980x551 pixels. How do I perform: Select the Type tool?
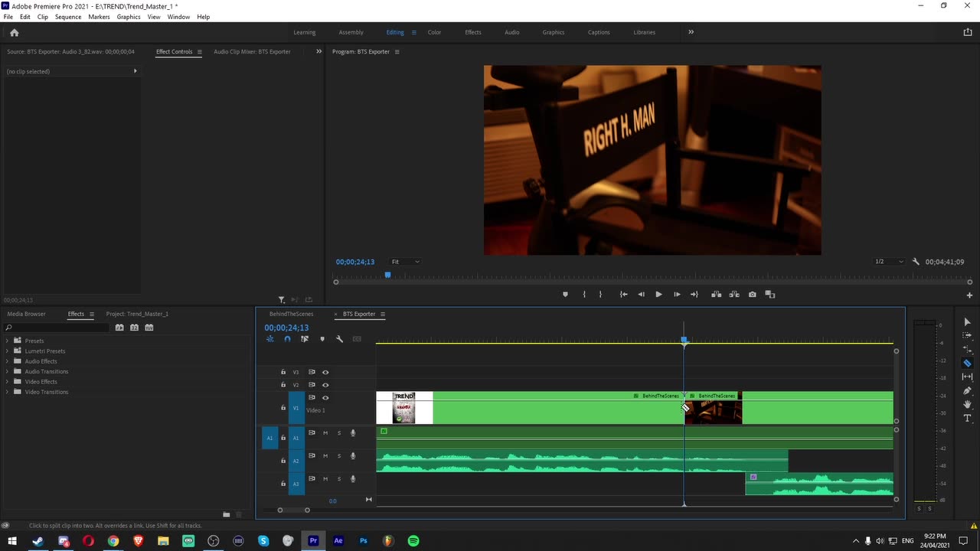point(967,418)
